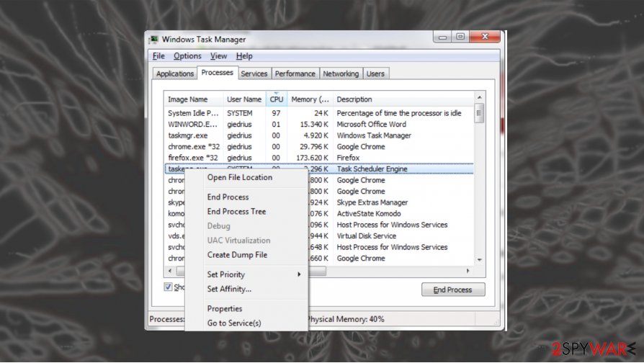
Task: Sort by Memory column header
Action: (x=310, y=99)
